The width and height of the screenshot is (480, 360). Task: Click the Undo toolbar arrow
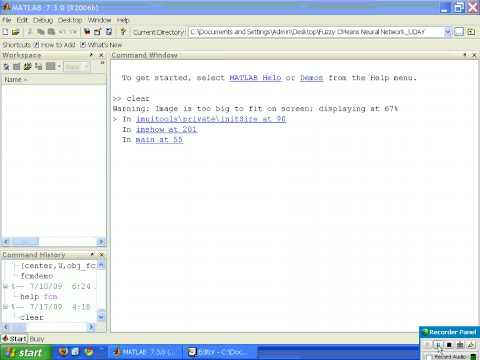pyautogui.click(x=62, y=32)
